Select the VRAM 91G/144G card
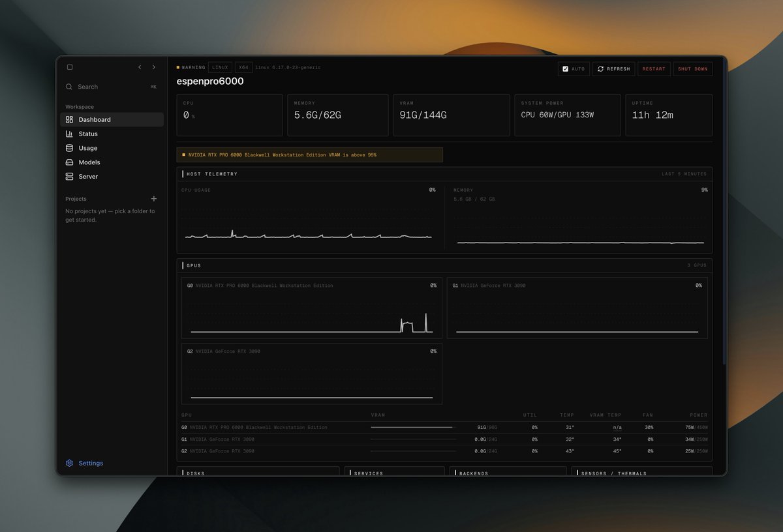The image size is (783, 532). [x=452, y=115]
